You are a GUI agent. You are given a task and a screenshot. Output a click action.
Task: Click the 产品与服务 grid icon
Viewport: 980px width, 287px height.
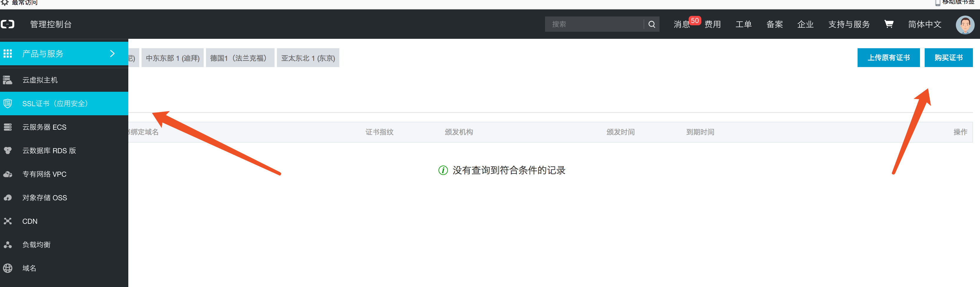pos(8,54)
